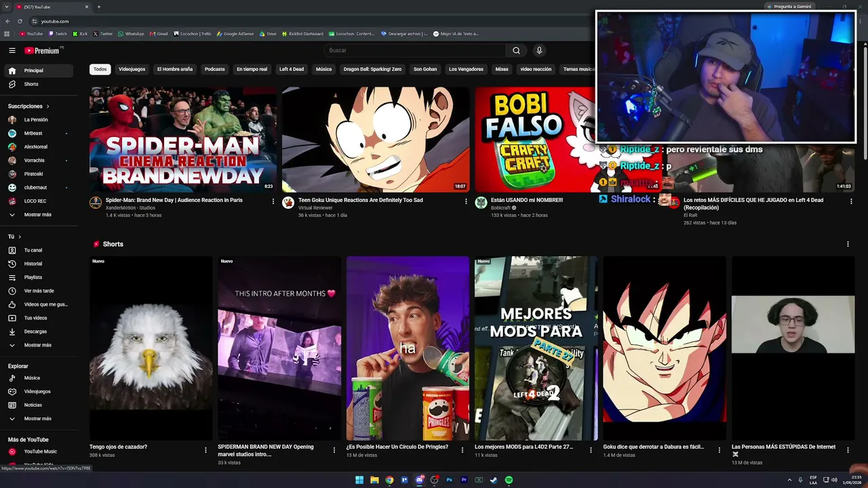This screenshot has width=868, height=488.
Task: Open the Windows Start menu
Action: (x=359, y=480)
